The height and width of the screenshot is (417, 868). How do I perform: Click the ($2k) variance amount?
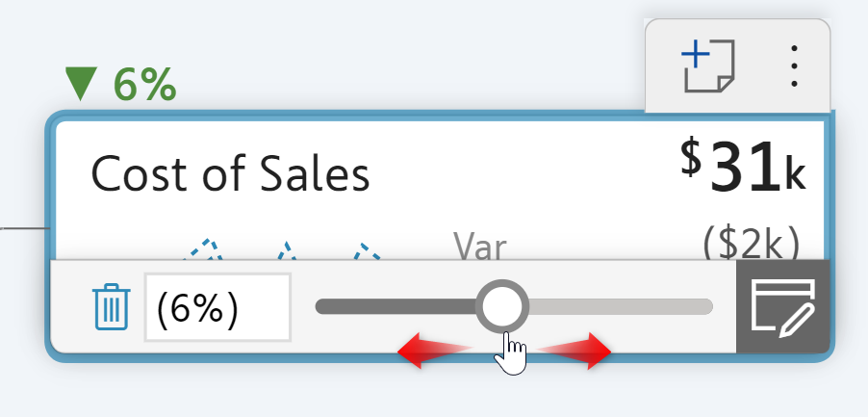(752, 245)
